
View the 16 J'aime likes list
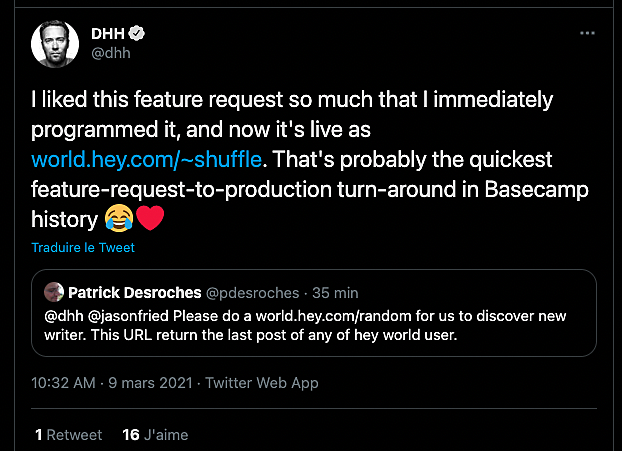(155, 435)
